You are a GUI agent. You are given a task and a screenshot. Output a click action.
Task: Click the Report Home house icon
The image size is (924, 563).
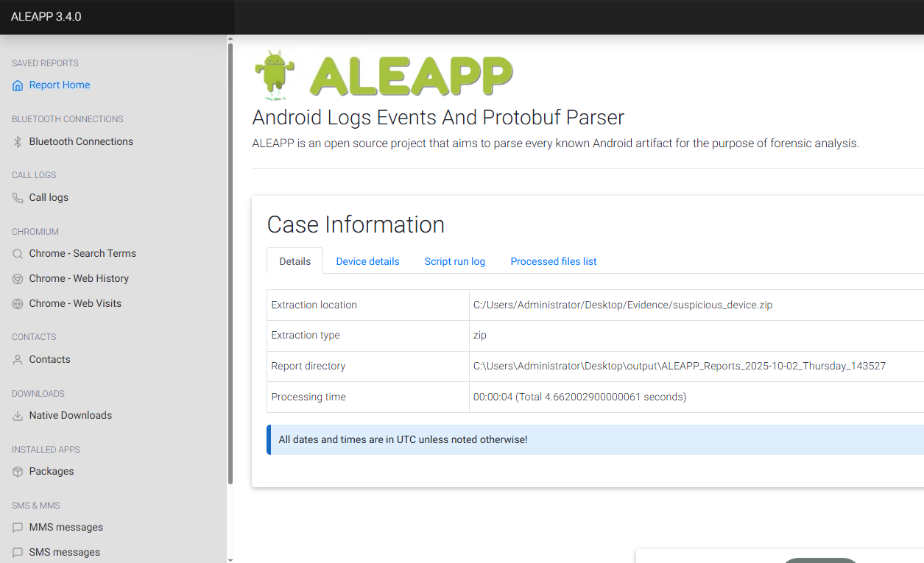tap(18, 85)
